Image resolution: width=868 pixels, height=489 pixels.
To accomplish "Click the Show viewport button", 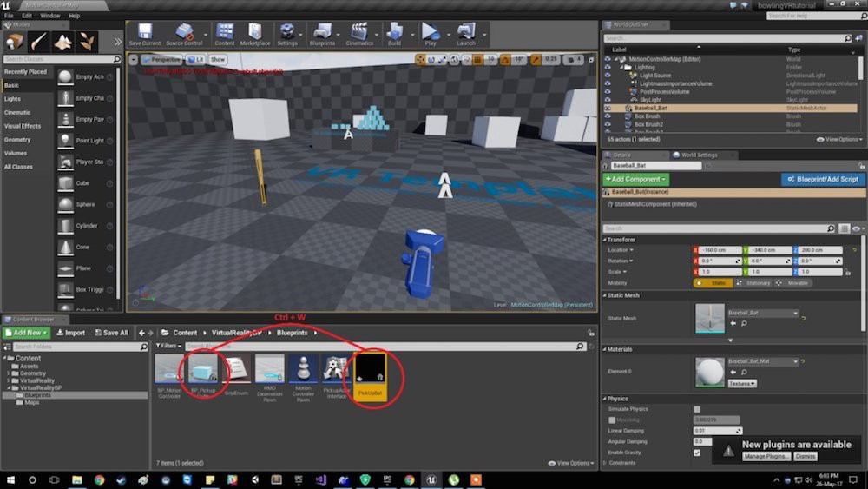I will (218, 60).
